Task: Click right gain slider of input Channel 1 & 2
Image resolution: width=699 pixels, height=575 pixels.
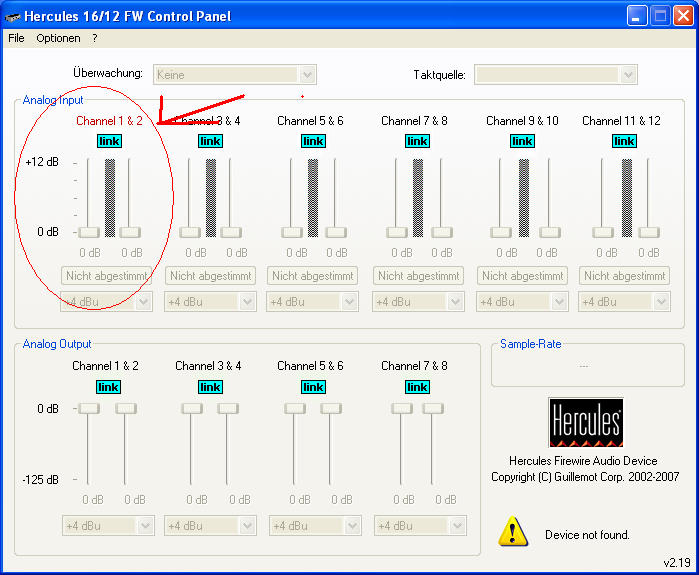Action: [x=130, y=232]
